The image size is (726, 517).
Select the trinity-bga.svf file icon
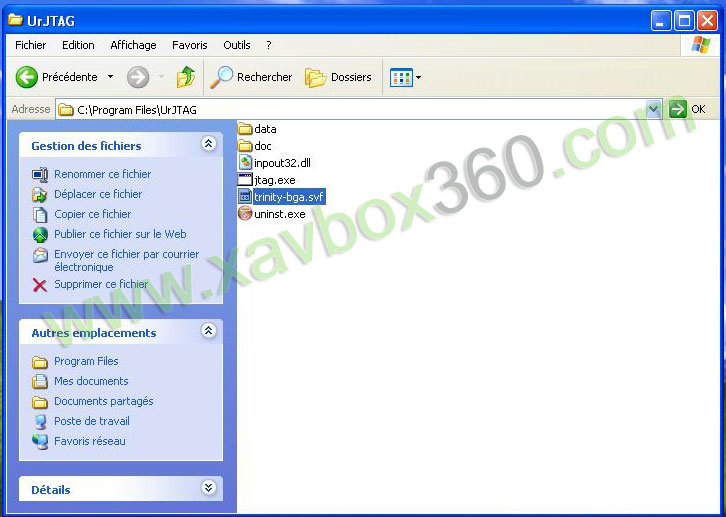click(244, 197)
